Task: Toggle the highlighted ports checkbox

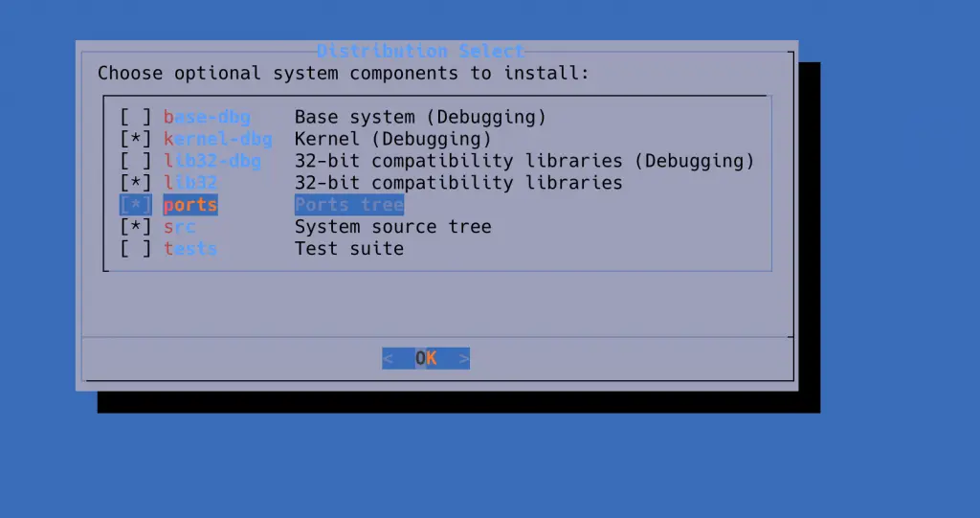Action: coord(136,205)
